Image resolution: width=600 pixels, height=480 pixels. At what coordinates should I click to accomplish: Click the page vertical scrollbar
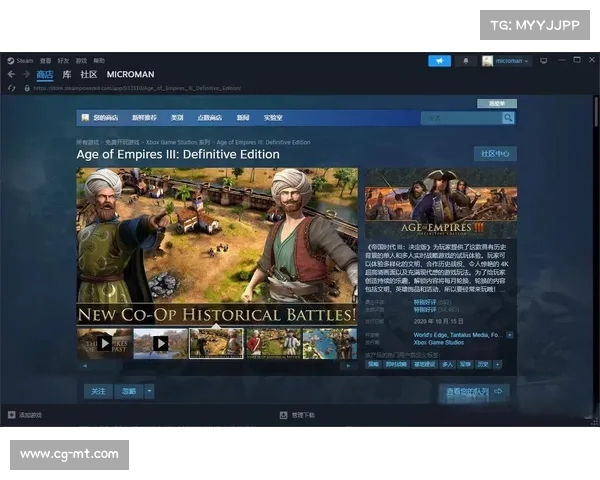point(596,111)
